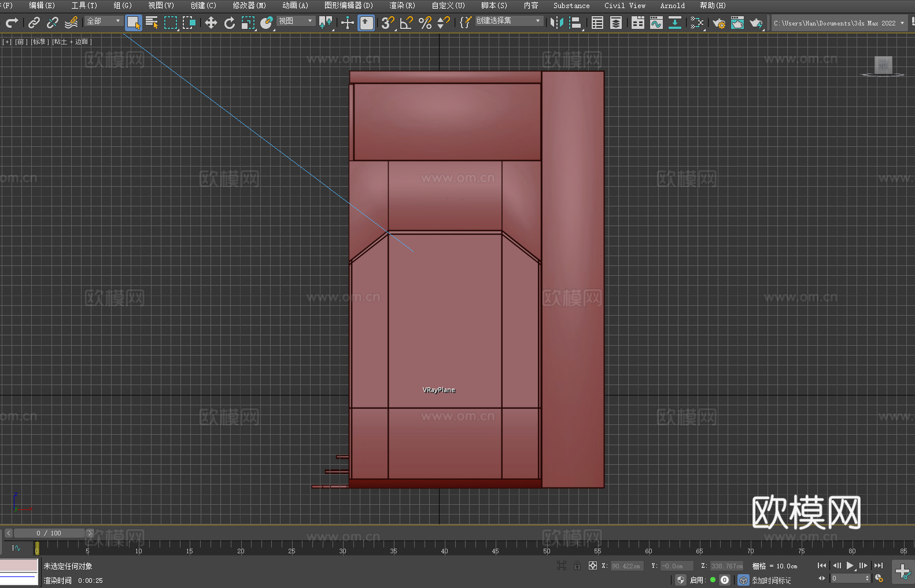Open Rendered Frame Window icon
Image resolution: width=915 pixels, height=588 pixels.
point(737,23)
